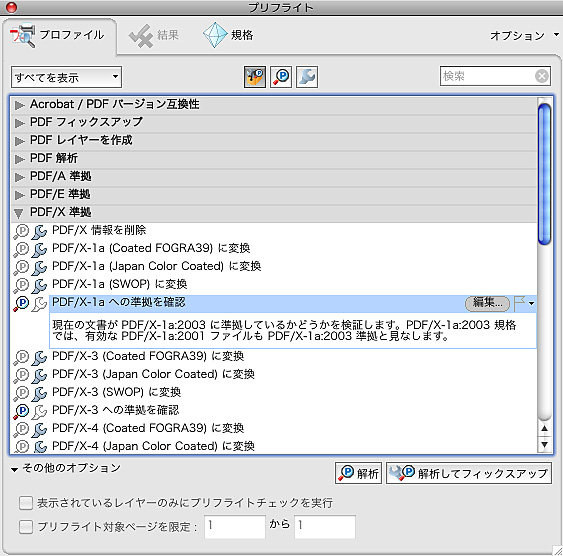This screenshot has height=556, width=563.
Task: Expand PDF フィックスアップ group
Action: click(19, 123)
